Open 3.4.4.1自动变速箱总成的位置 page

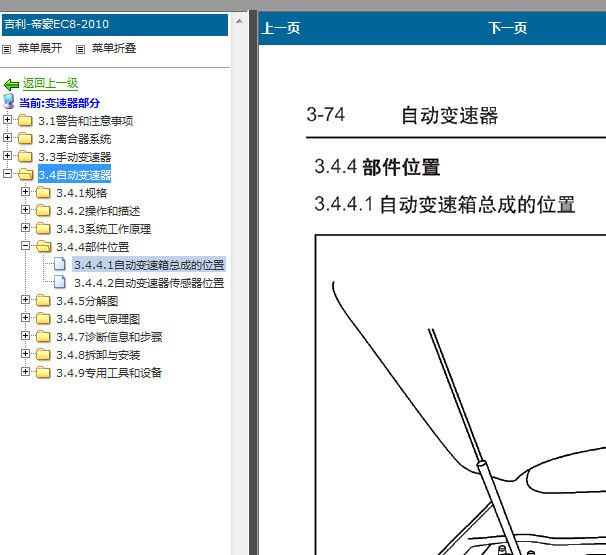pyautogui.click(x=149, y=265)
